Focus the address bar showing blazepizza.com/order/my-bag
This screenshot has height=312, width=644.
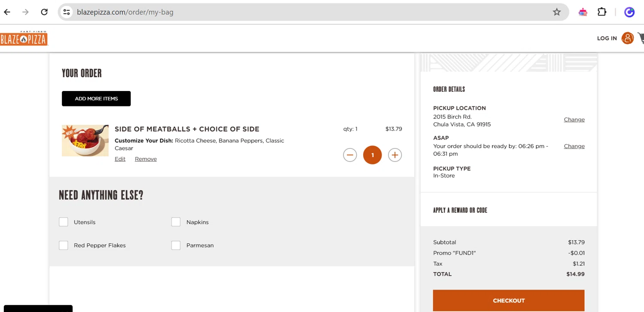(x=313, y=12)
